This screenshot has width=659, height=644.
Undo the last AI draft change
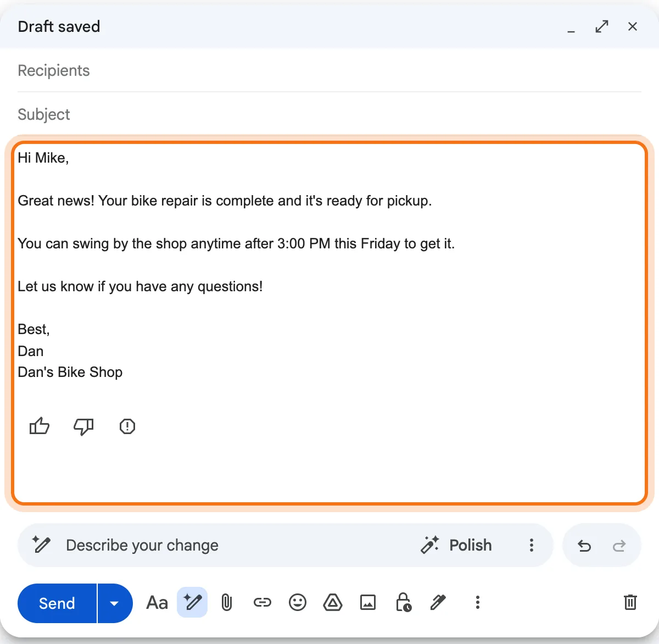coord(584,546)
